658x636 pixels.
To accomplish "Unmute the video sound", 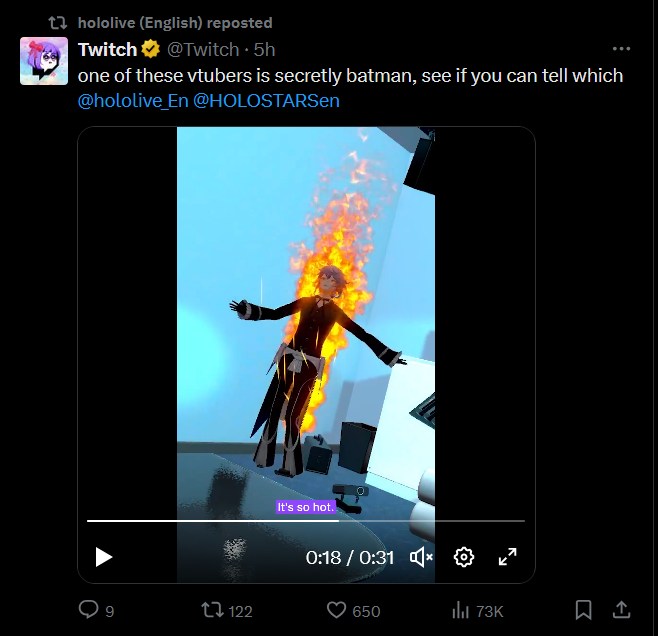I will click(x=422, y=557).
